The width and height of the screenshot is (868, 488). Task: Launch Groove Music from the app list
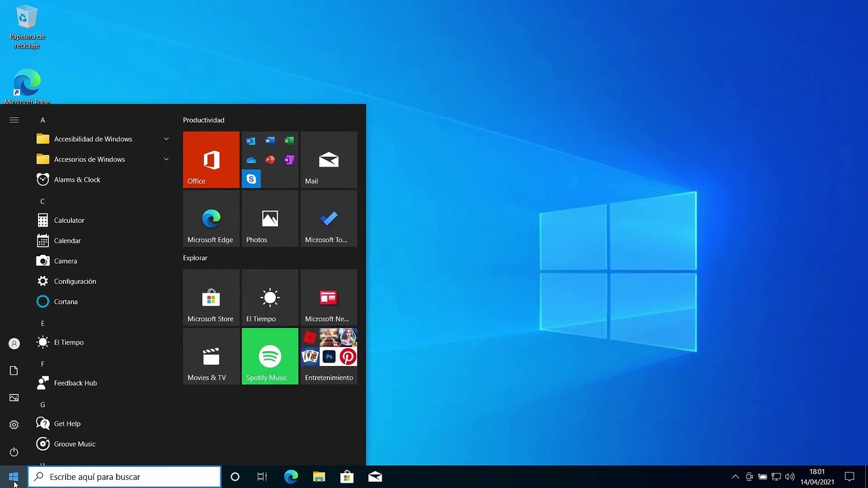pyautogui.click(x=102, y=444)
